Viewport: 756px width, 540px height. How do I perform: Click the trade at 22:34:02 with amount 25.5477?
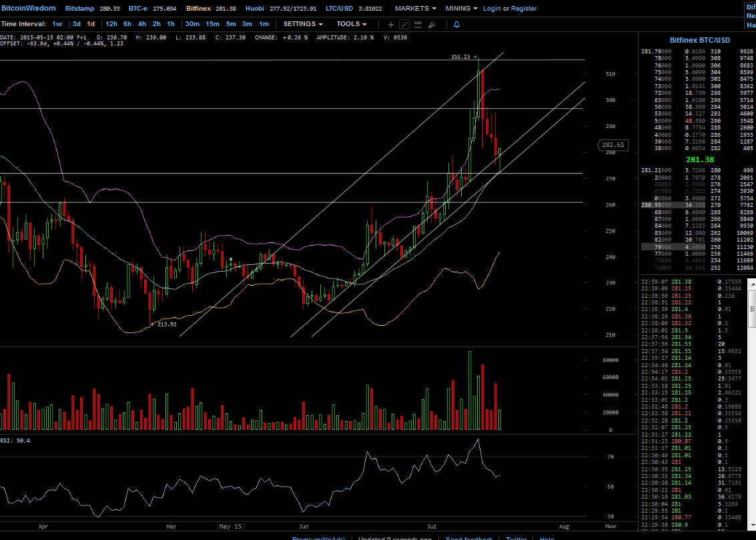click(x=692, y=379)
